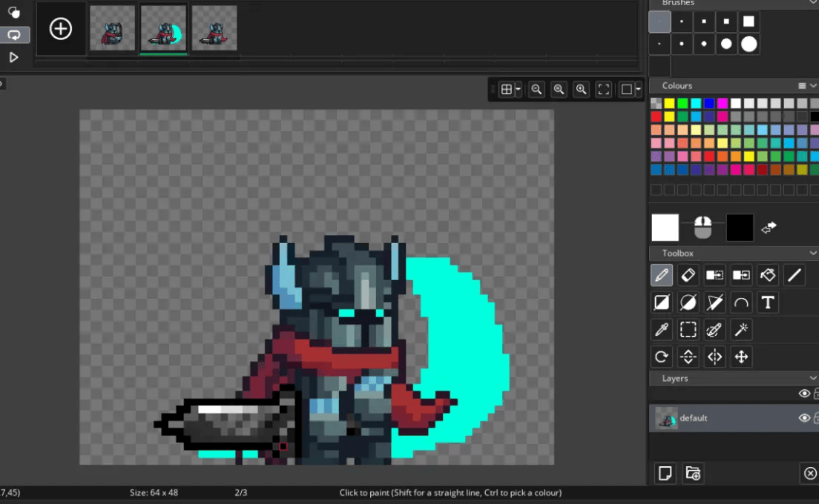This screenshot has width=819, height=504.
Task: Select the rectangular Selection tool
Action: click(x=688, y=330)
